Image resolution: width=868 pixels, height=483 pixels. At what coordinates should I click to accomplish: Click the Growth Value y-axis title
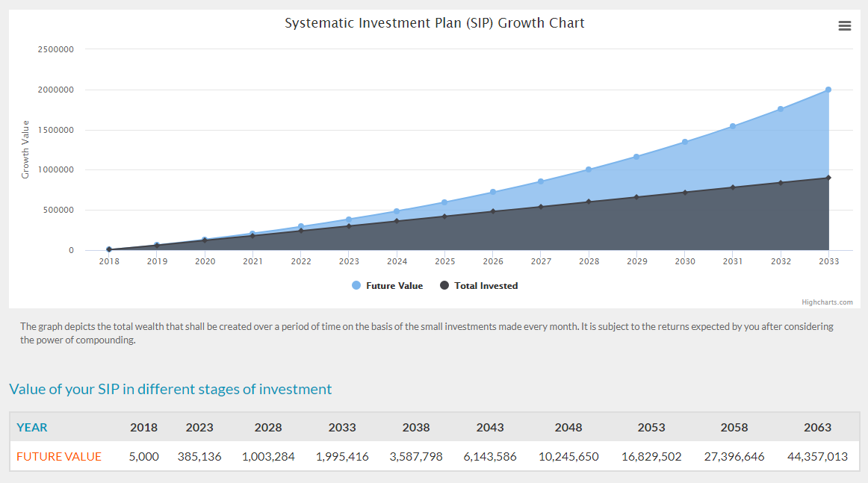tap(25, 149)
